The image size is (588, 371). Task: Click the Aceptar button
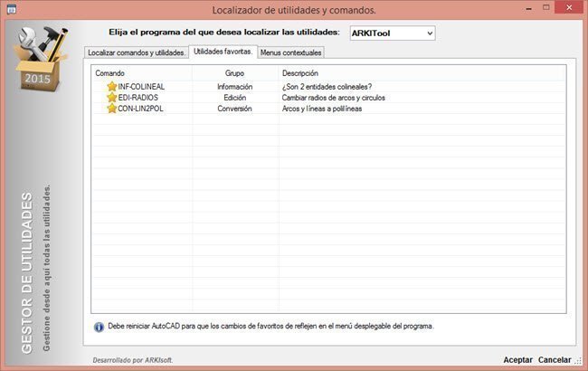point(517,360)
